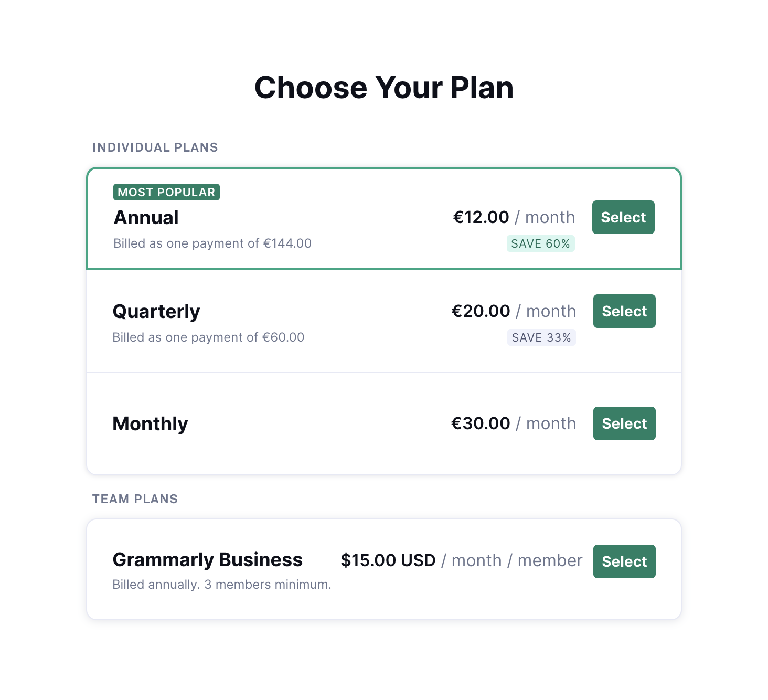The height and width of the screenshot is (700, 768).
Task: Click the €144.00 billing note
Action: pos(212,243)
